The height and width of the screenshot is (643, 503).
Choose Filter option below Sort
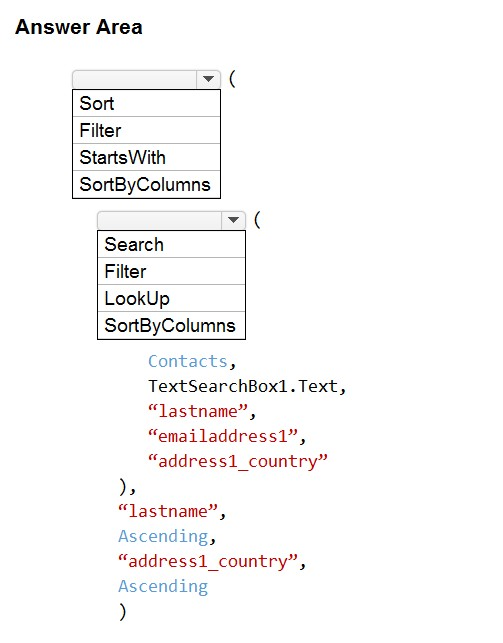coord(146,130)
